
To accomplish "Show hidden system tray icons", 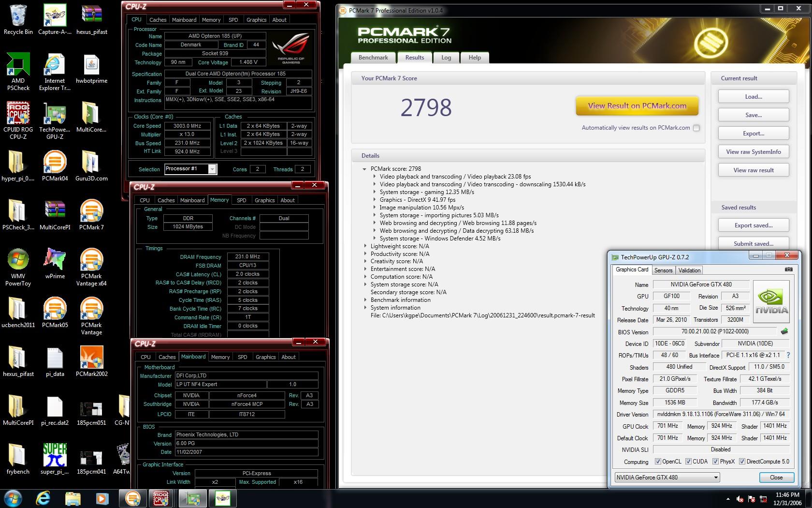I will coord(728,499).
